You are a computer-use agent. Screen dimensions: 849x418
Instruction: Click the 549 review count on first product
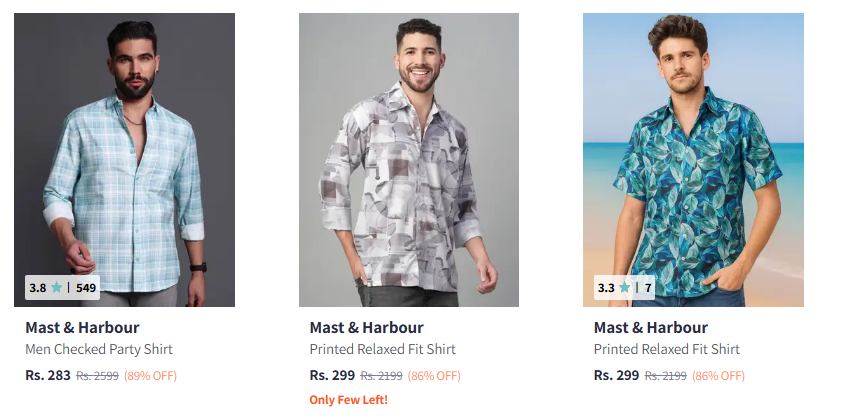click(86, 288)
